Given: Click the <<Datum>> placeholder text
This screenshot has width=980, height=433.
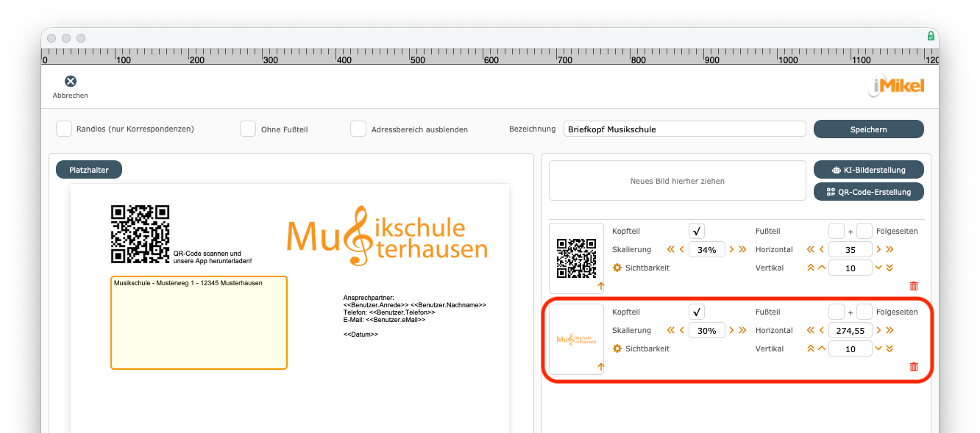Looking at the screenshot, I should 361,334.
